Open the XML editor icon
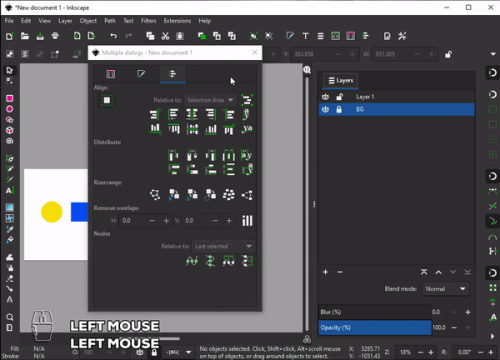Image resolution: width=500 pixels, height=360 pixels. click(335, 36)
